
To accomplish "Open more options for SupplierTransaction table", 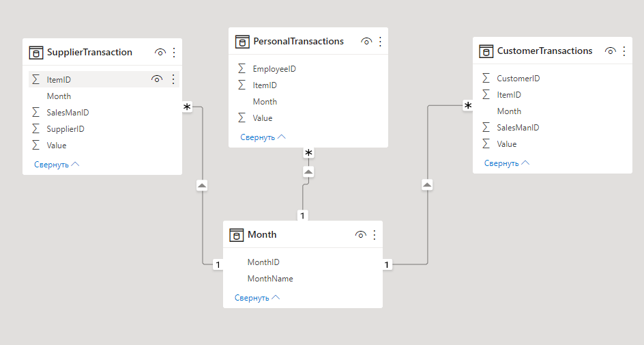I will point(174,52).
